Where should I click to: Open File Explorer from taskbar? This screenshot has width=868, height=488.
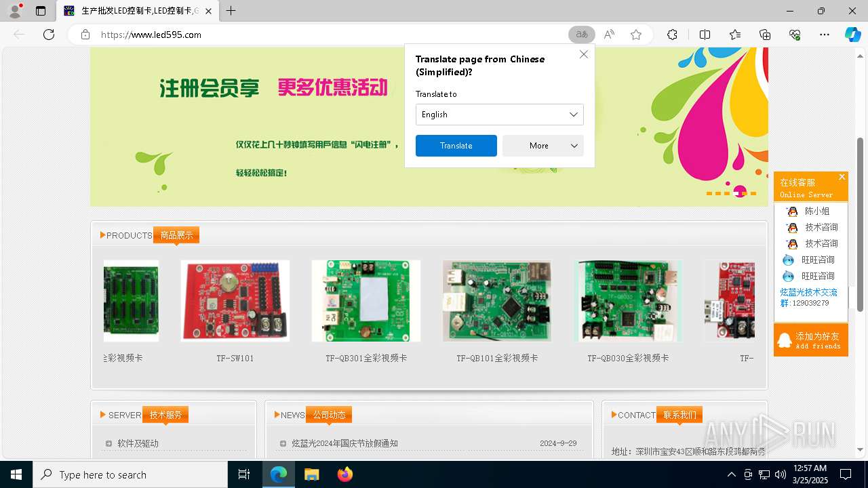pyautogui.click(x=311, y=474)
